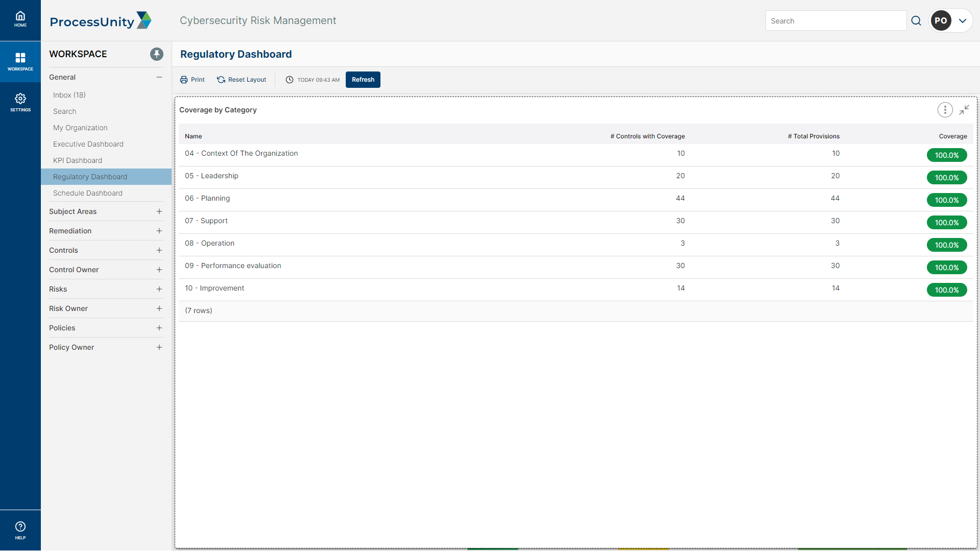Click the (7 rows) footer text
The image size is (980, 551).
pyautogui.click(x=198, y=310)
